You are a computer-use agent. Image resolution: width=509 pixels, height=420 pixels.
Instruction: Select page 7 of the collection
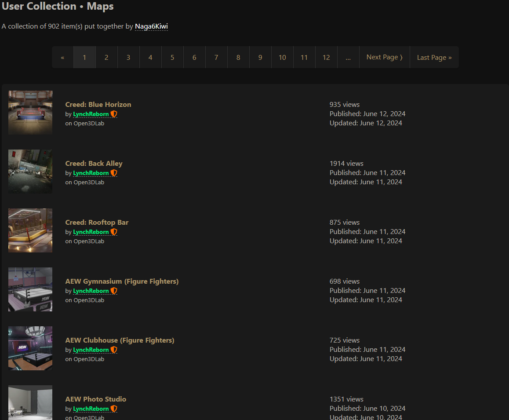pyautogui.click(x=217, y=58)
